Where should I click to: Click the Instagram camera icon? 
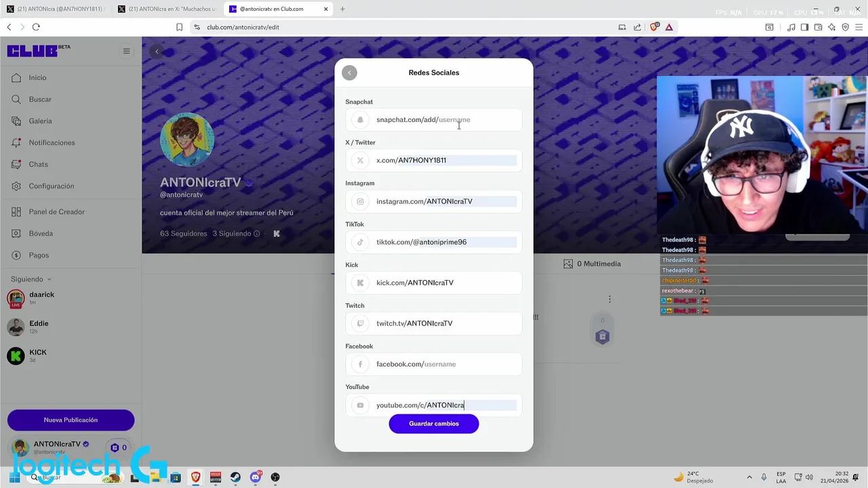click(x=360, y=201)
